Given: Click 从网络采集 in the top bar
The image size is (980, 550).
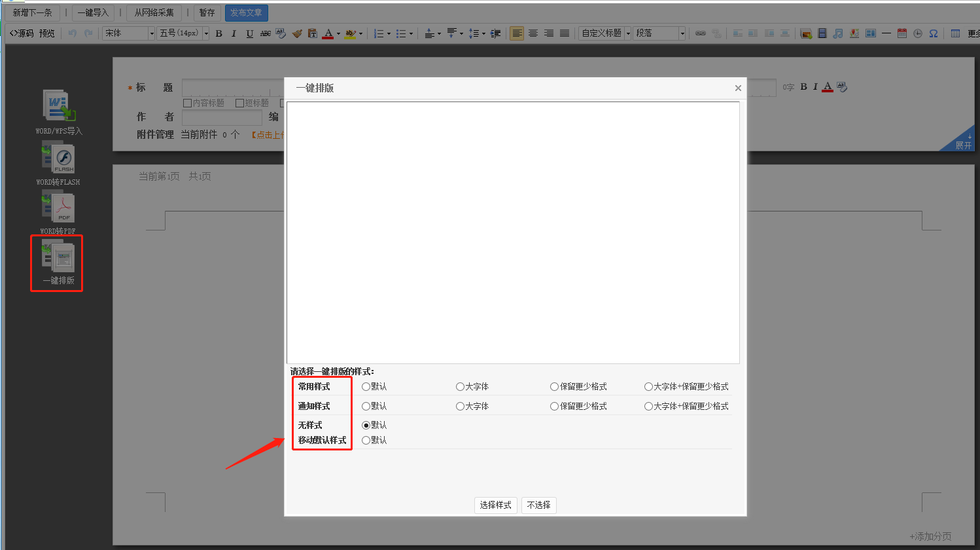Looking at the screenshot, I should click(x=154, y=13).
